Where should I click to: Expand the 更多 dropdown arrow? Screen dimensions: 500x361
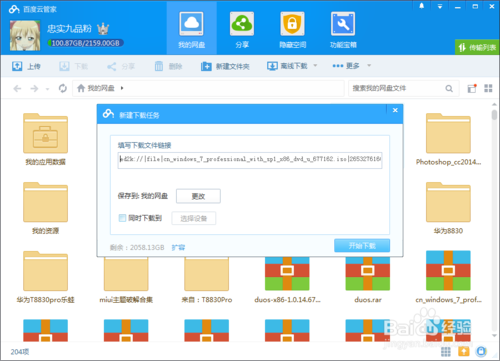(369, 65)
